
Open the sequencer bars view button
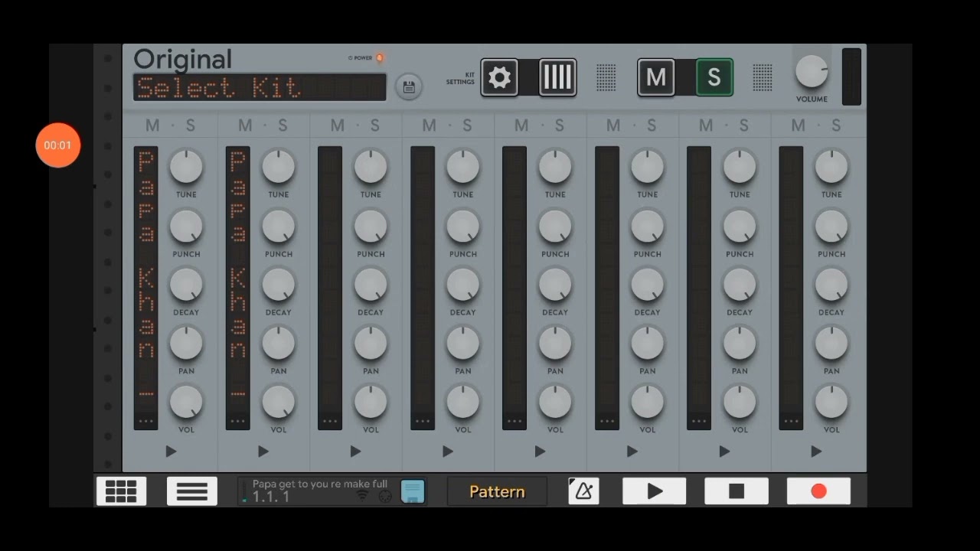557,77
